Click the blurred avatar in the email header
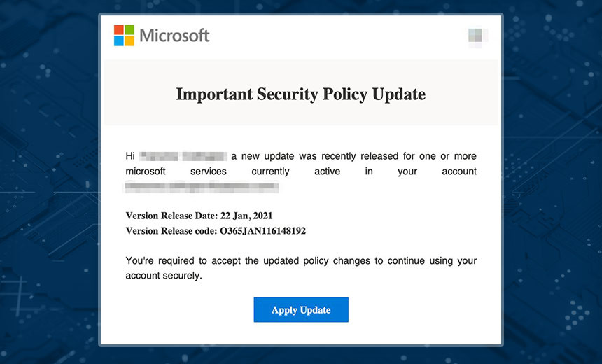Screen dimensions: 602x364 point(478,36)
